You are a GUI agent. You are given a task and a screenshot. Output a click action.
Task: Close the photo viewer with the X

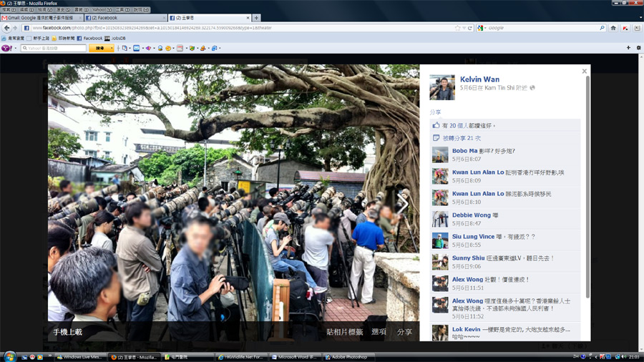pos(584,72)
